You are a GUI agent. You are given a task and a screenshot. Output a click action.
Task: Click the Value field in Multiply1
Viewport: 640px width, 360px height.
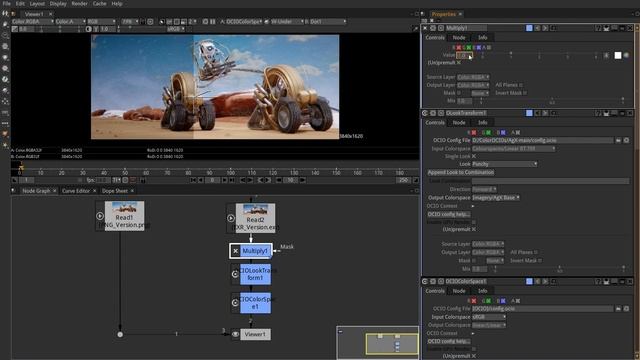click(x=464, y=55)
